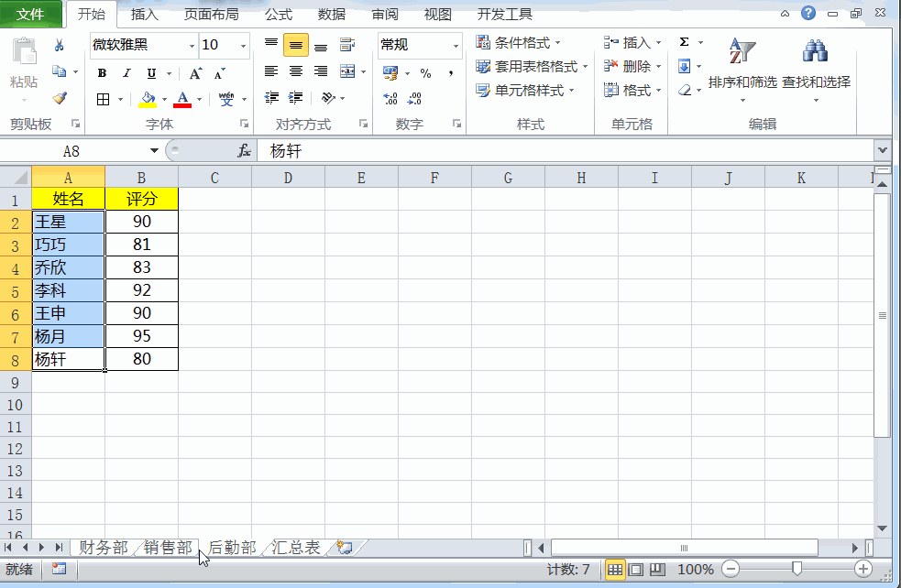Apply the red font color
This screenshot has width=901, height=588.
pos(182,99)
